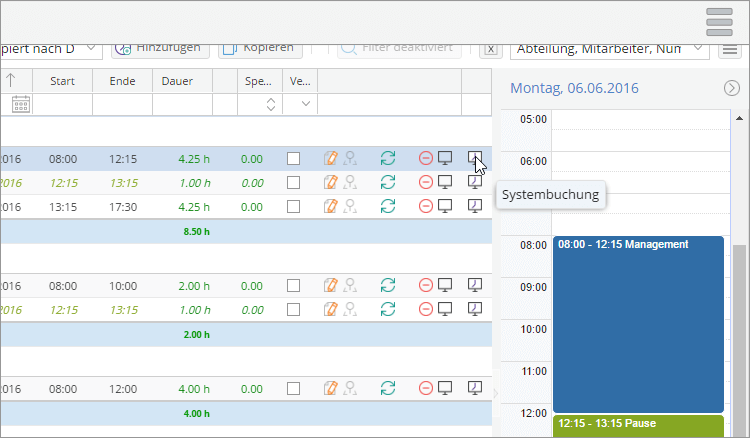Click refresh icon in 08:00–12:00 row
The height and width of the screenshot is (438, 750).
pos(388,387)
